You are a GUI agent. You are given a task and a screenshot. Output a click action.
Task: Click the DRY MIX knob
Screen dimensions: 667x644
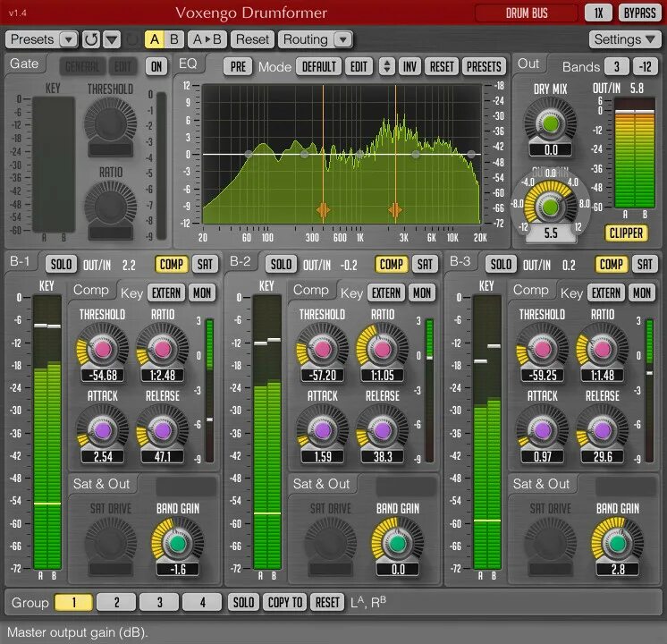coord(551,123)
